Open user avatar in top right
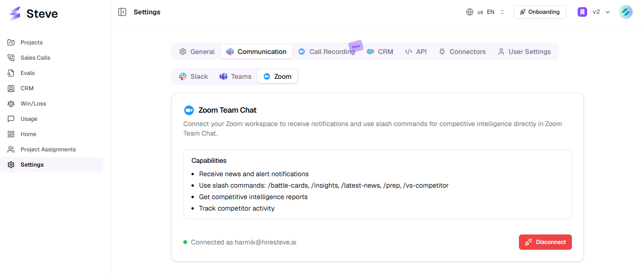 626,12
